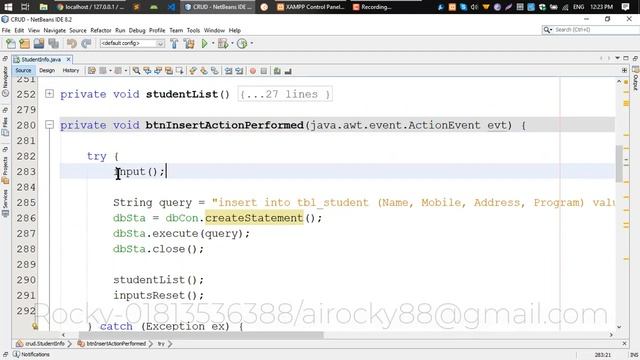Click the Build Project hammer icon
The width and height of the screenshot is (640, 360).
coord(174,43)
